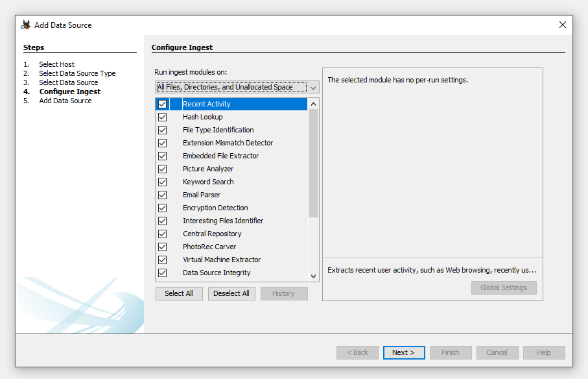Select the Keyword Search module name
Viewport: 588px width, 379px height.
[x=208, y=182]
